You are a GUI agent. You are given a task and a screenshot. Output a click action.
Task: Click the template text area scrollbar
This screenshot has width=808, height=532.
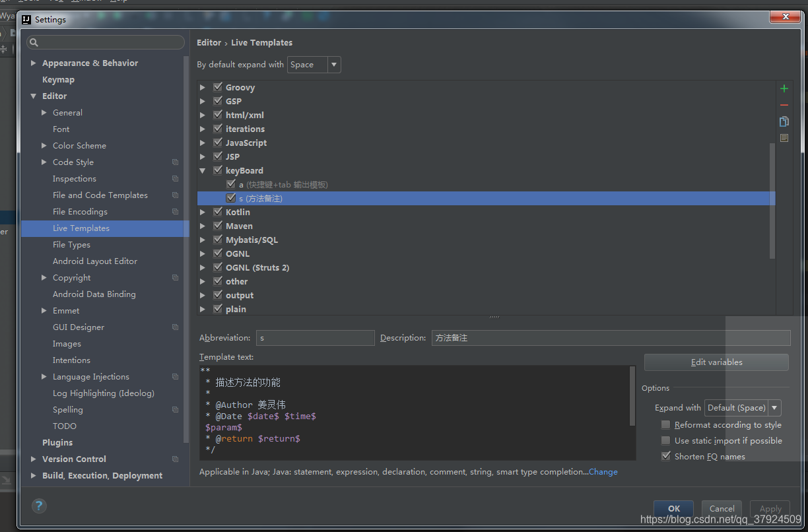point(632,396)
